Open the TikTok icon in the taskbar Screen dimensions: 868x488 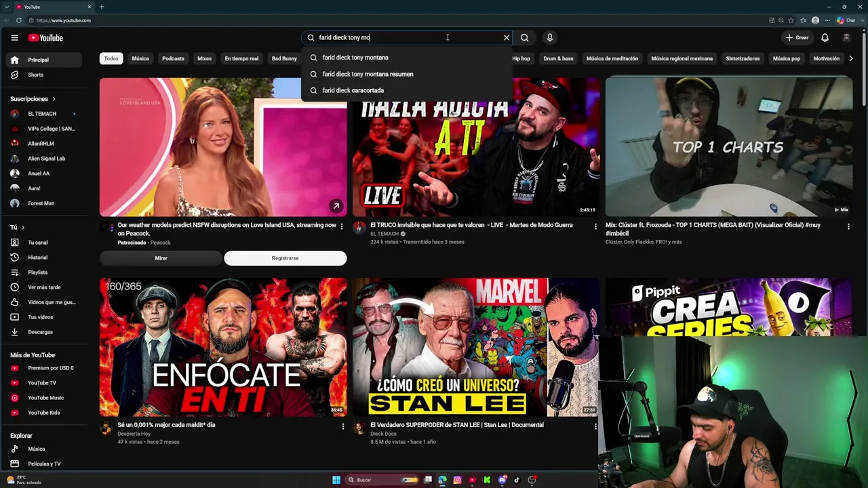tap(517, 480)
